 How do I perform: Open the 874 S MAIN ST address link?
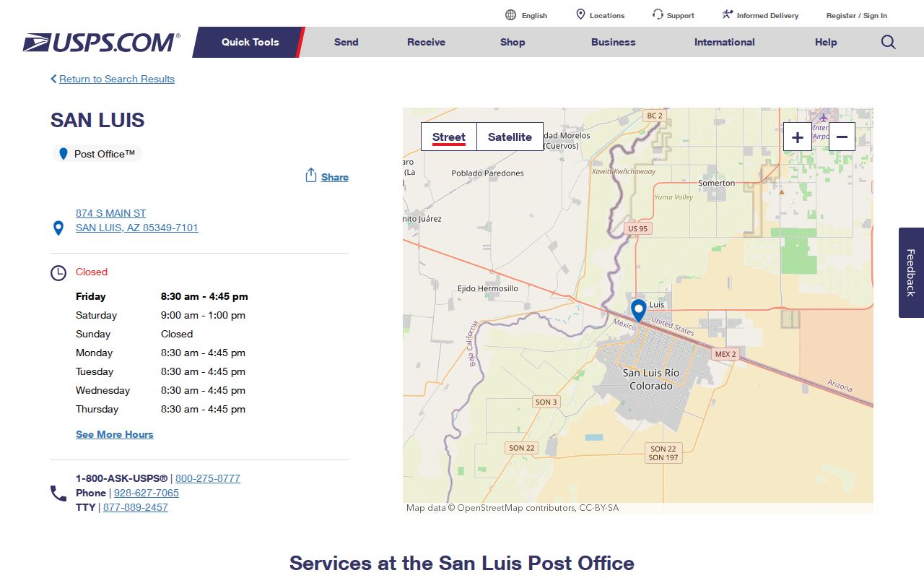point(137,220)
